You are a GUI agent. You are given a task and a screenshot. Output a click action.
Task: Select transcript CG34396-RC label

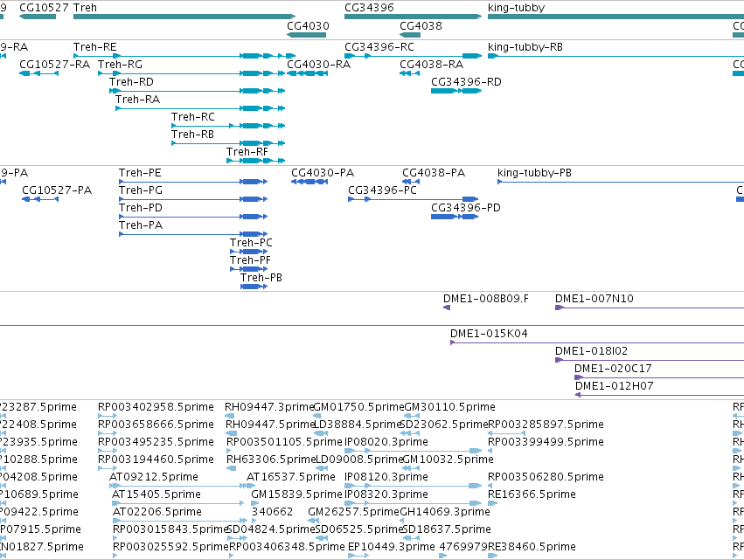coord(379,47)
